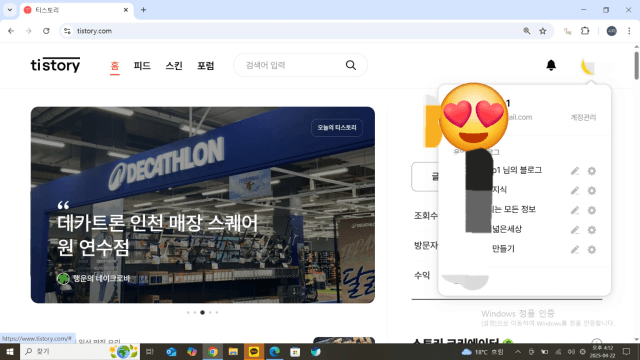Open Microsoft Store from the taskbar

(x=295, y=351)
